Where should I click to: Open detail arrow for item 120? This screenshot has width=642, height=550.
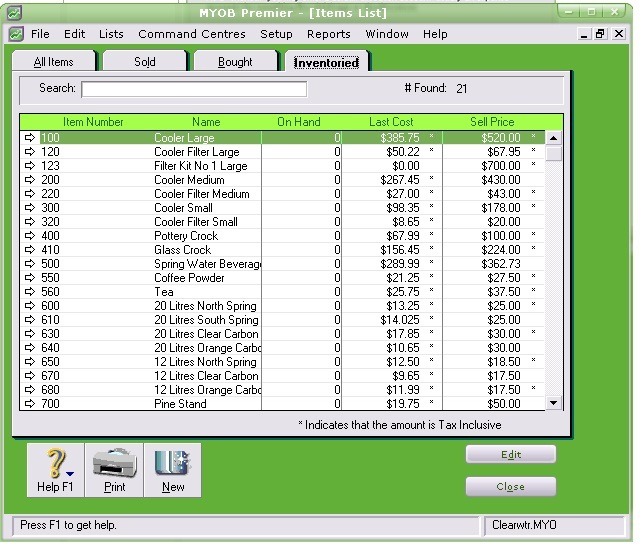[x=30, y=152]
